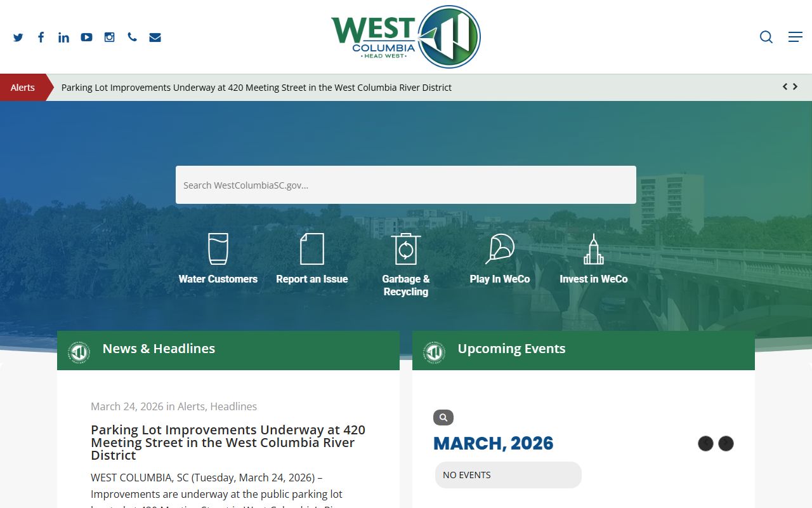The width and height of the screenshot is (812, 508).
Task: Click the West Columbia logo
Action: tap(405, 37)
